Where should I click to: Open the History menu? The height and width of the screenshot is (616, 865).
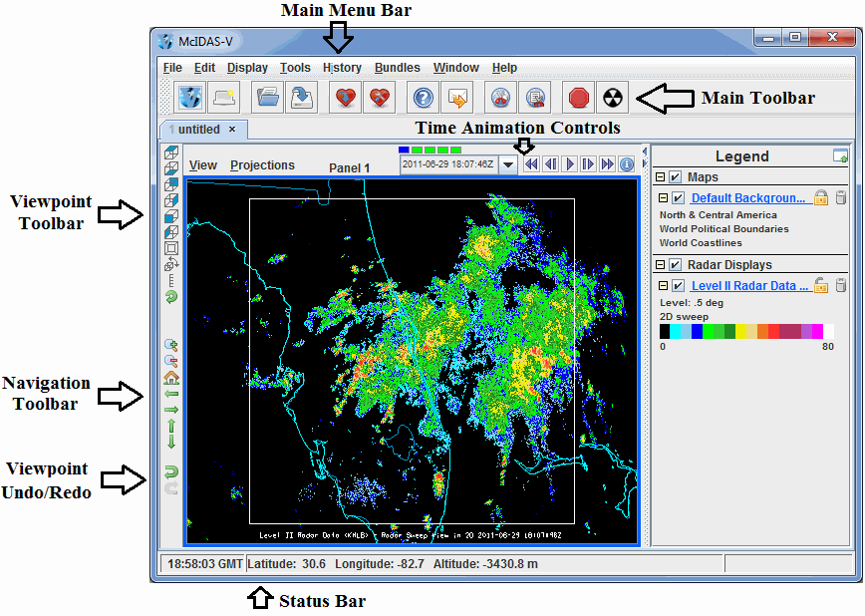click(x=342, y=68)
